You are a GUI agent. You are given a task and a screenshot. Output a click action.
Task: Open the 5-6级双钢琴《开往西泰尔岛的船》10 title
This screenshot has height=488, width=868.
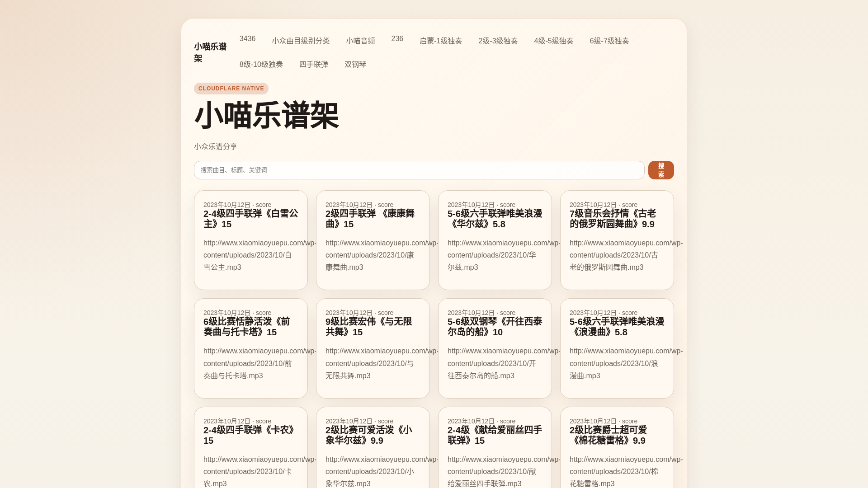point(495,327)
